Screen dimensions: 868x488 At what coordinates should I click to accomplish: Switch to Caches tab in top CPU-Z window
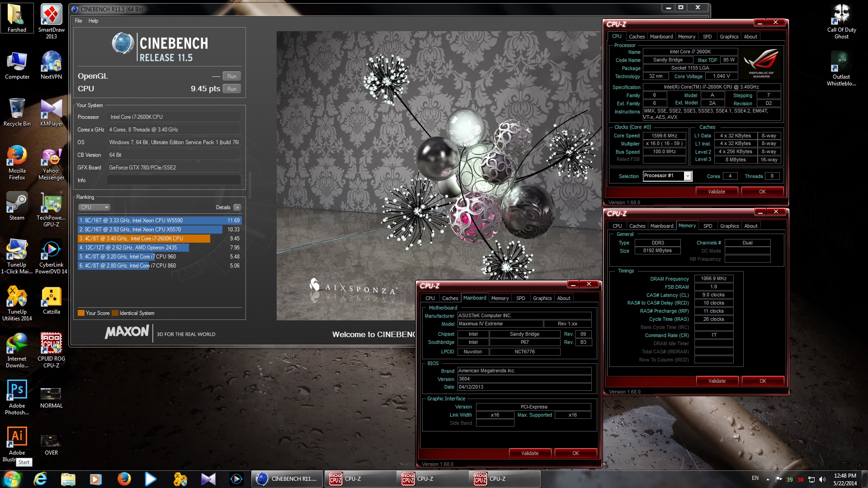click(637, 37)
